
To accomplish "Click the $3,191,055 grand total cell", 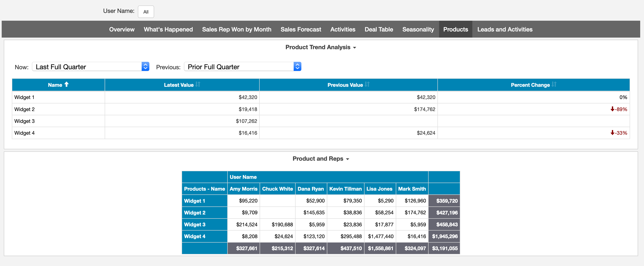I will [x=444, y=248].
